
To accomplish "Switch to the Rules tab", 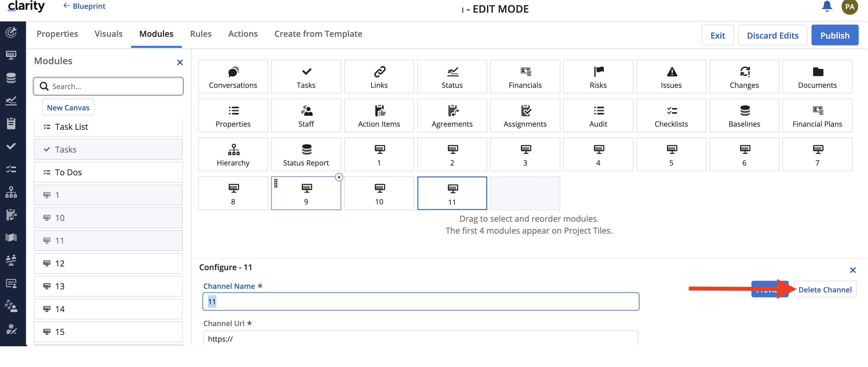I will click(201, 34).
